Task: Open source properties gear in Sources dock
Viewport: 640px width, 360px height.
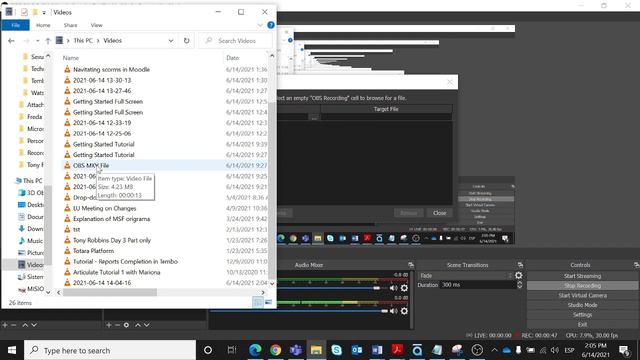Action: pos(127,325)
